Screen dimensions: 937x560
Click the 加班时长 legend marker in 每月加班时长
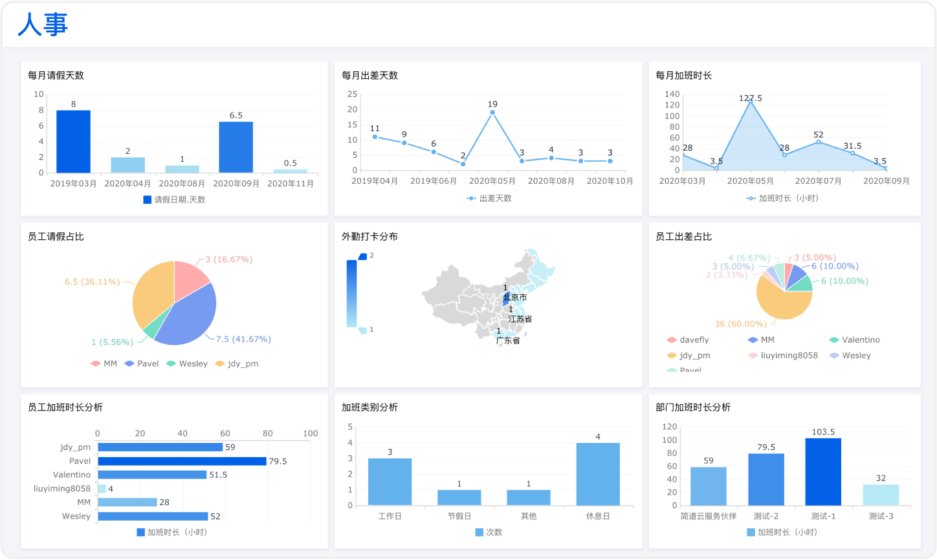pyautogui.click(x=751, y=199)
